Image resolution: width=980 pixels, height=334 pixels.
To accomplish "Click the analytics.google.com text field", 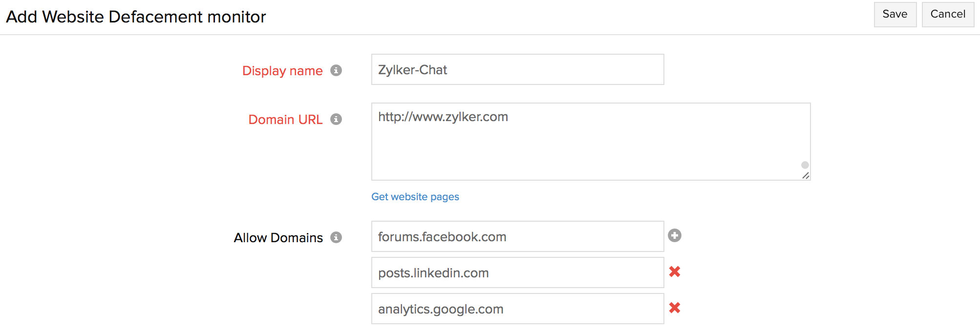I will point(517,309).
